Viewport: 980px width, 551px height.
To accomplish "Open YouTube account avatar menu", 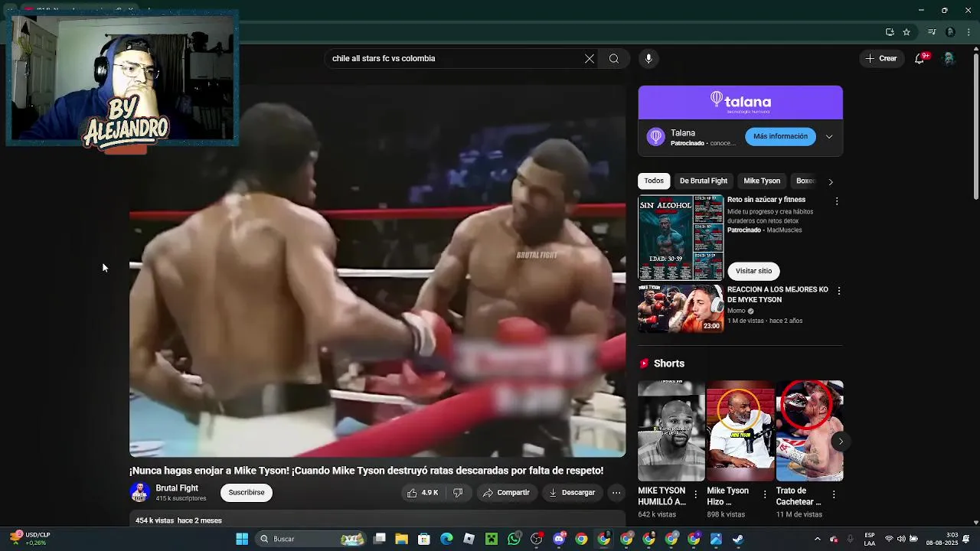I will pyautogui.click(x=949, y=58).
